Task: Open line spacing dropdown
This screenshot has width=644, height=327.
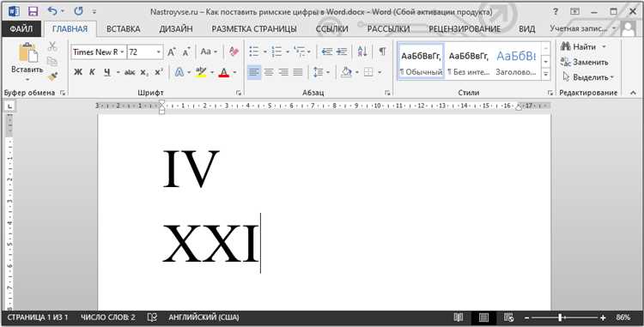Action: [x=328, y=73]
